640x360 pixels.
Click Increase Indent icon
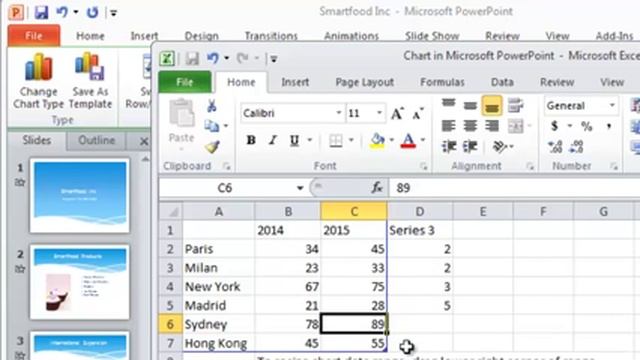pyautogui.click(x=470, y=146)
